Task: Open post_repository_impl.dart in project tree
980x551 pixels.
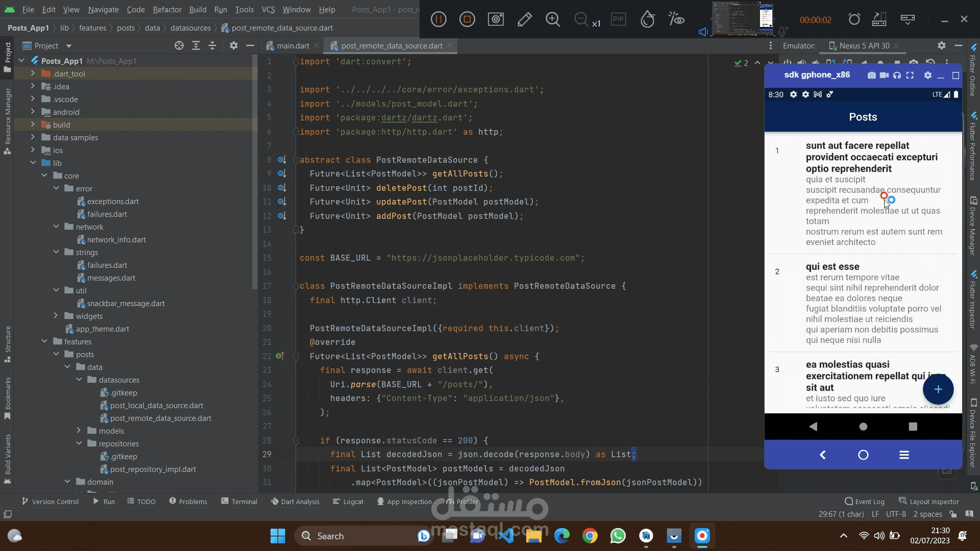Action: 153,469
